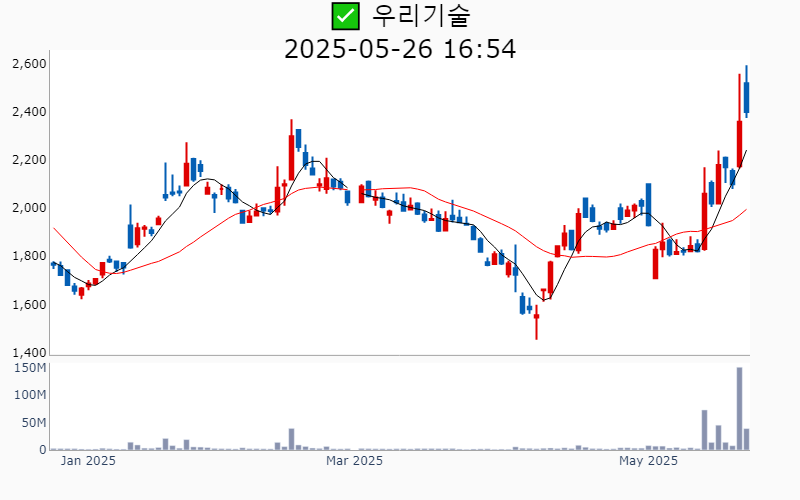Image resolution: width=800 pixels, height=500 pixels.
Task: Click the 2,000 price axis label
Action: pyautogui.click(x=29, y=208)
